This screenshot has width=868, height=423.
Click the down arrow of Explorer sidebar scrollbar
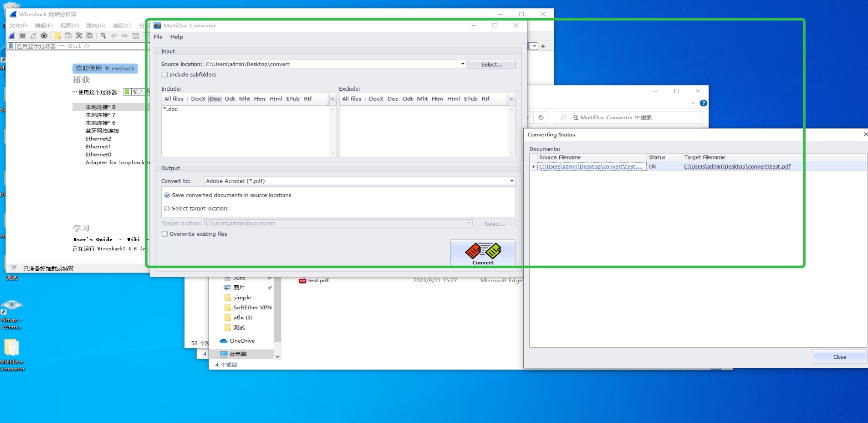[278, 356]
